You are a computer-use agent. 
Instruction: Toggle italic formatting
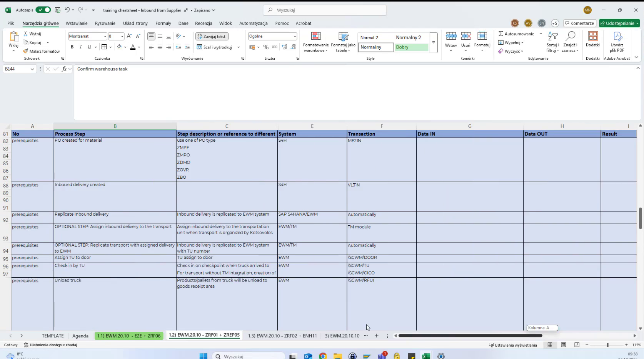click(81, 47)
